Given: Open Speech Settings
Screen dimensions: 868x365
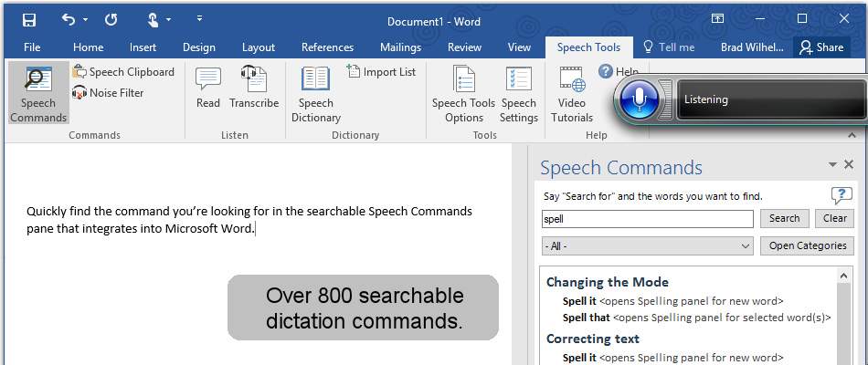Looking at the screenshot, I should [x=519, y=94].
